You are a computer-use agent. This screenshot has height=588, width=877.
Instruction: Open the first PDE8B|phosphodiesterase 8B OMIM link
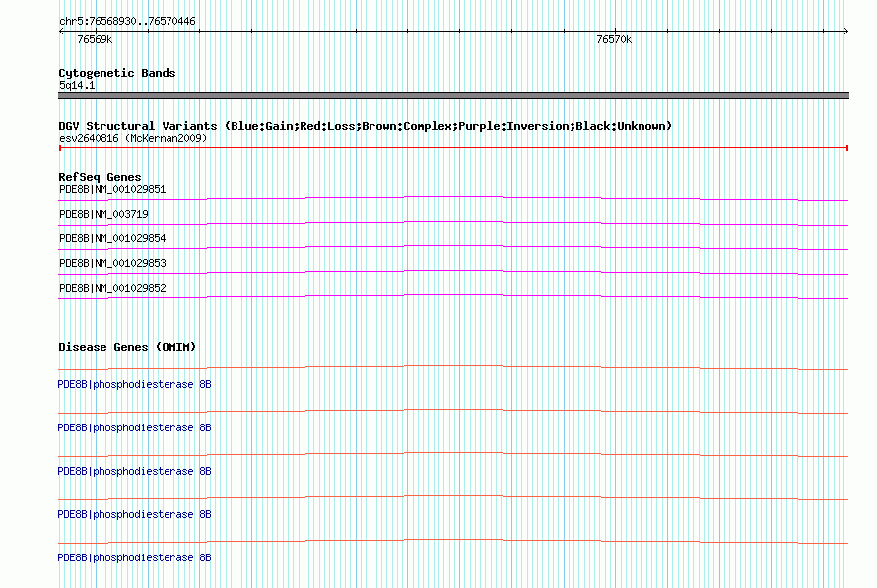(x=134, y=384)
